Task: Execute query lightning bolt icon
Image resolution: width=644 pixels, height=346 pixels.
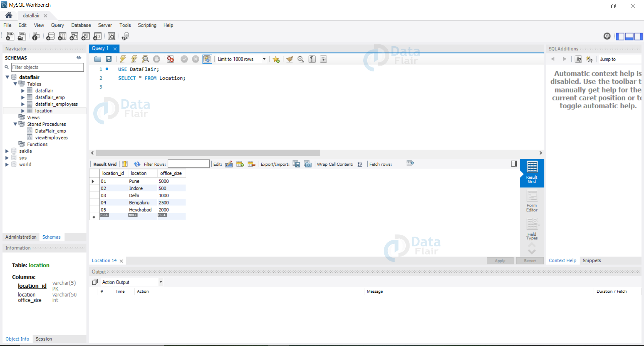Action: [123, 59]
